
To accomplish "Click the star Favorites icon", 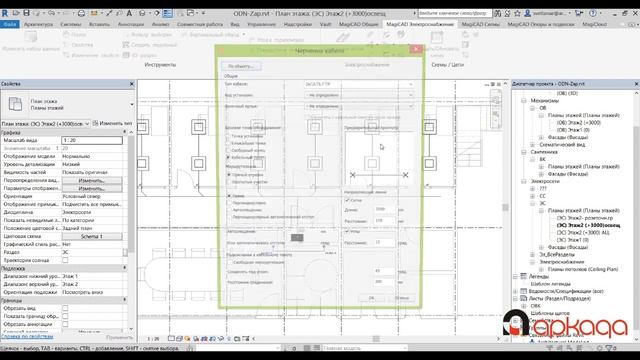I will [x=517, y=13].
